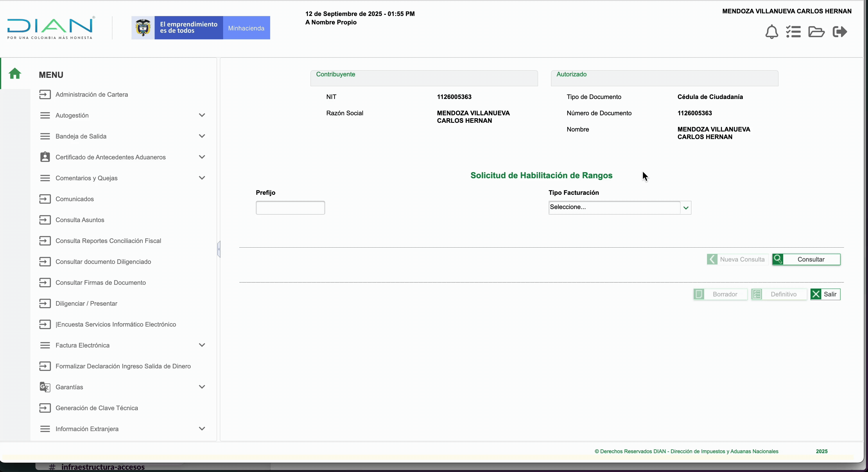Click arrow icon beside Consultar documento Diligenciado
This screenshot has height=472, width=868.
[x=45, y=262]
